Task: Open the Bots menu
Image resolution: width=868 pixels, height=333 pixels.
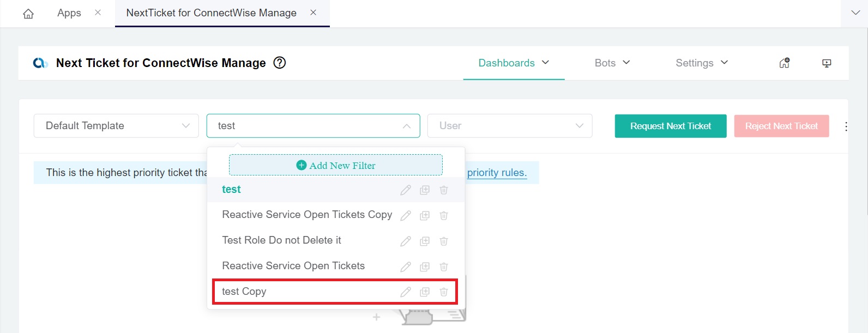Action: [x=612, y=63]
